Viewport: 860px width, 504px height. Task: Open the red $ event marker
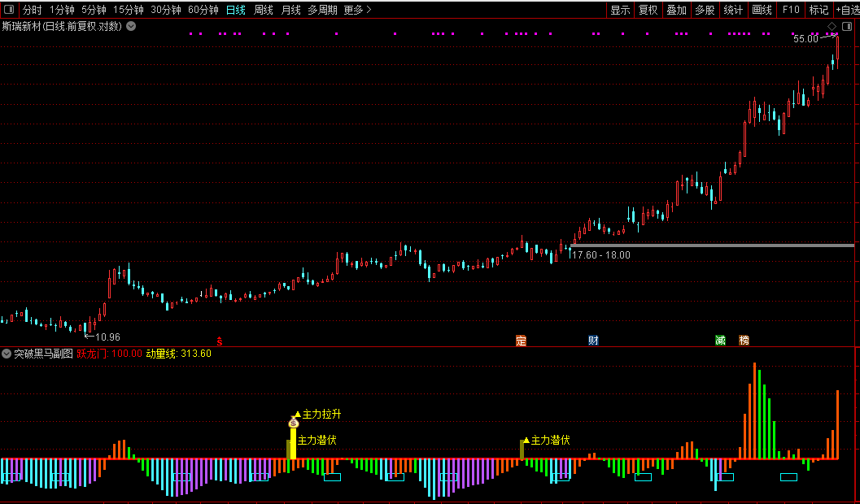(220, 341)
